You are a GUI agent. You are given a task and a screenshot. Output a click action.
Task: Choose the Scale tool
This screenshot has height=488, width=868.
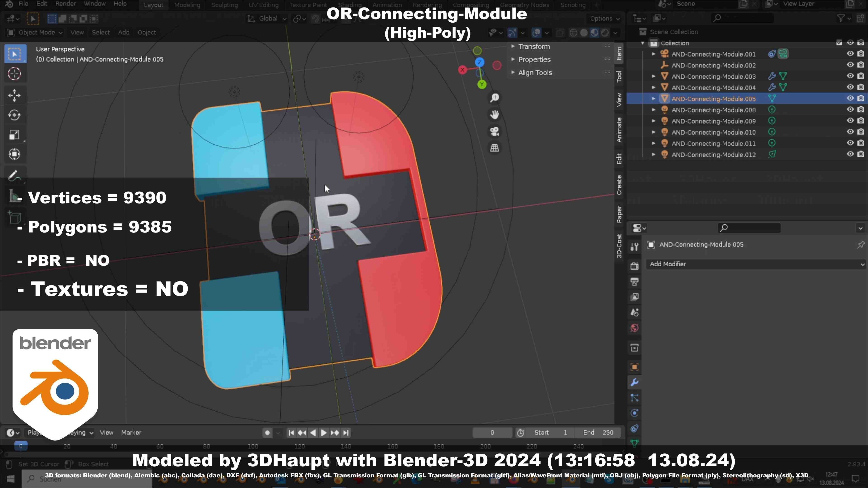14,135
